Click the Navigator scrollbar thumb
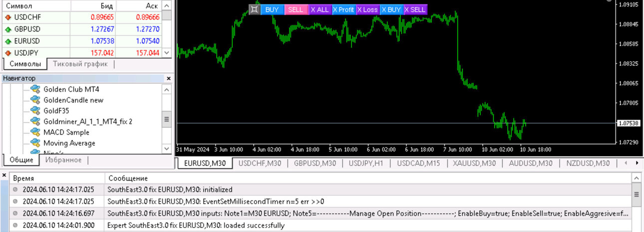Viewport: 644px width, 232px height. click(x=167, y=120)
